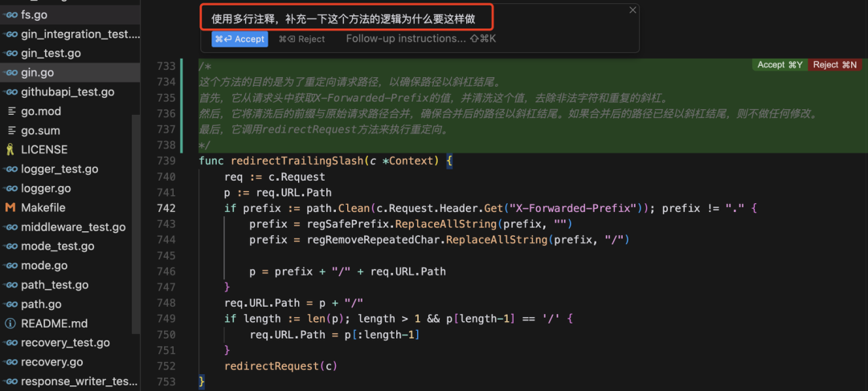Open Makefile in file explorer
Screen dimensions: 868x391
70,207
